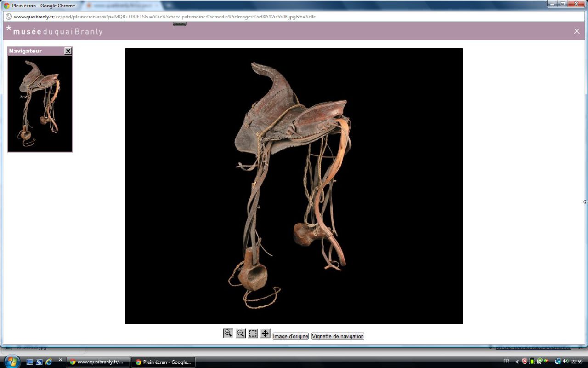
Task: Toggle the Vignette de navigation button
Action: click(x=338, y=336)
